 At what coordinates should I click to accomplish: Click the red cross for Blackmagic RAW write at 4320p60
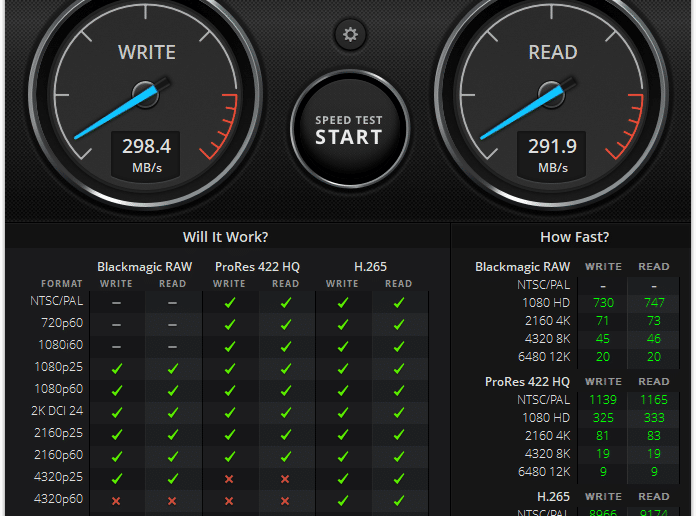(116, 501)
